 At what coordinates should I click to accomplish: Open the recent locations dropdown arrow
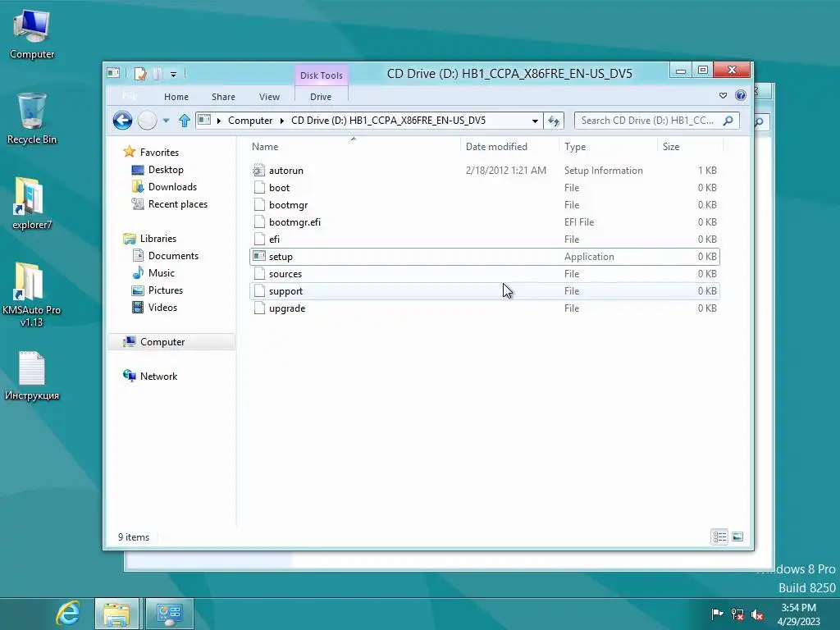tap(166, 121)
